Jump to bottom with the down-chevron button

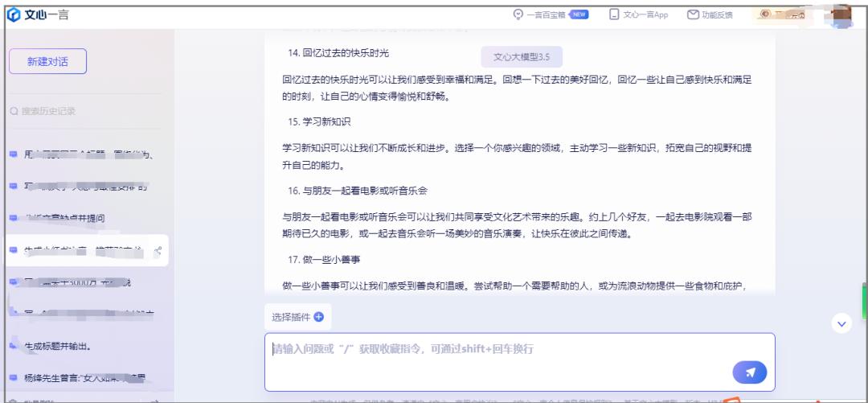click(842, 323)
